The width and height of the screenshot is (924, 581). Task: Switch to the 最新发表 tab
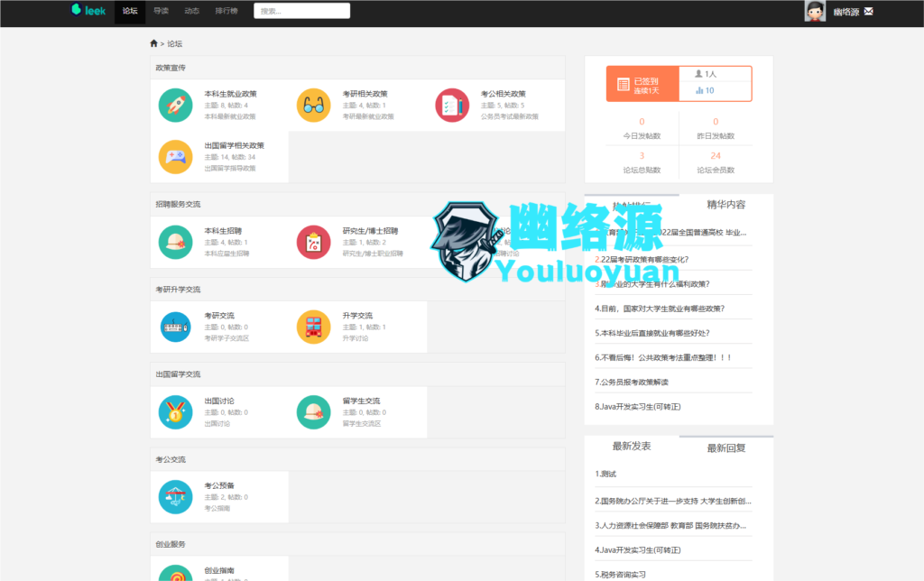coord(632,446)
